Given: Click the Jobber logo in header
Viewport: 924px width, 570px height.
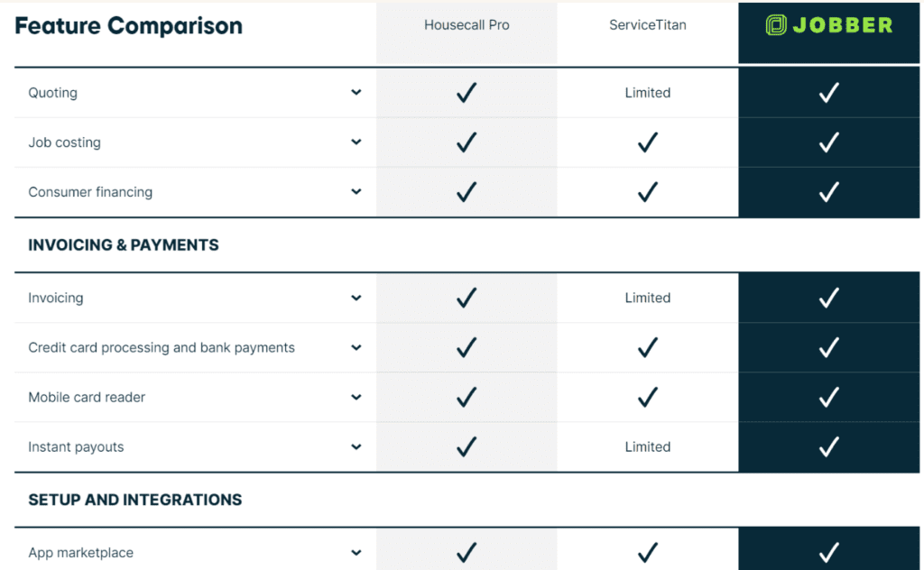Looking at the screenshot, I should pyautogui.click(x=828, y=25).
